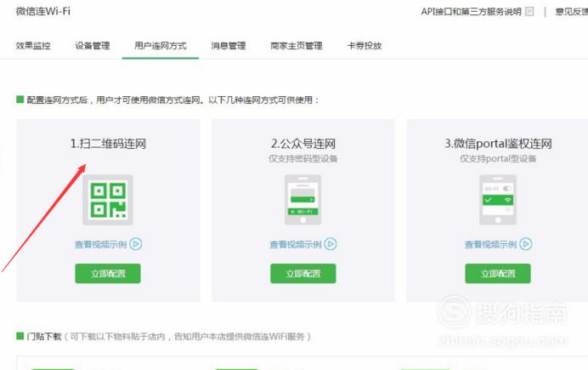Click the phone icon under 公众号连网
The image size is (588, 370).
303,200
